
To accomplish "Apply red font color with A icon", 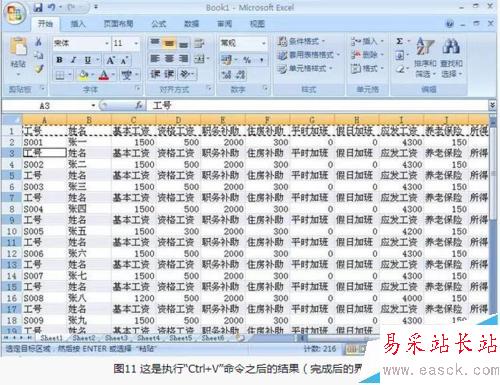I will pyautogui.click(x=104, y=75).
